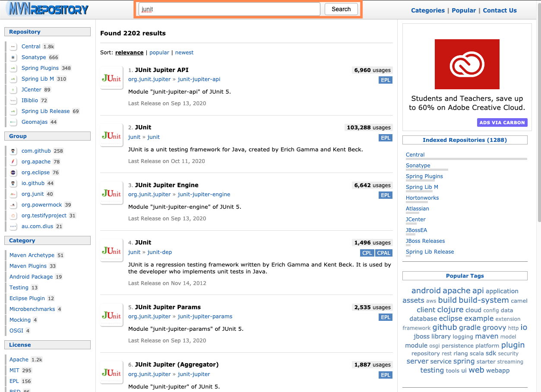Click the org.apache feather icon

tap(13, 162)
